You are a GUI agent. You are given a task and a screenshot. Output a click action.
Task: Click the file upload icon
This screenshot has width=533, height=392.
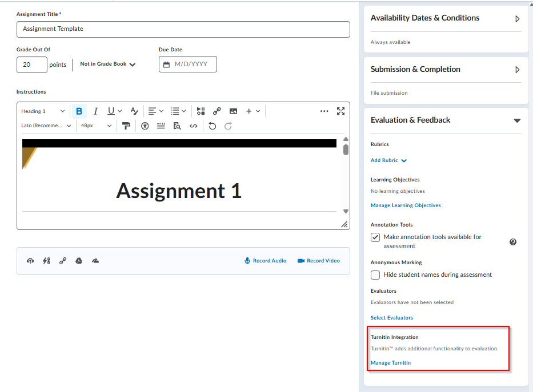[30, 261]
